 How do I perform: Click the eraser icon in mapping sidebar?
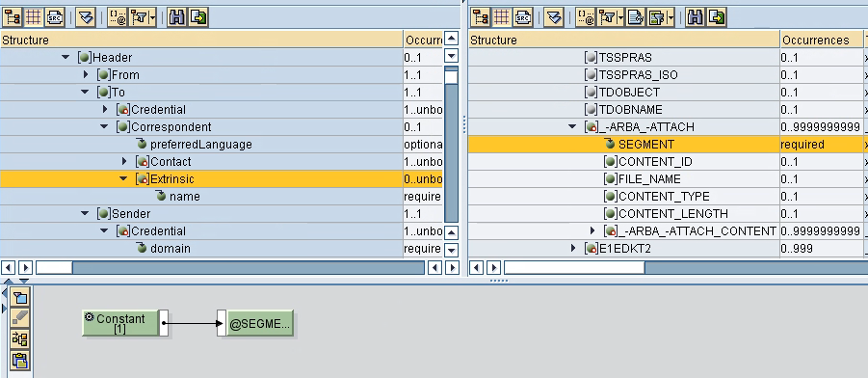[x=20, y=318]
